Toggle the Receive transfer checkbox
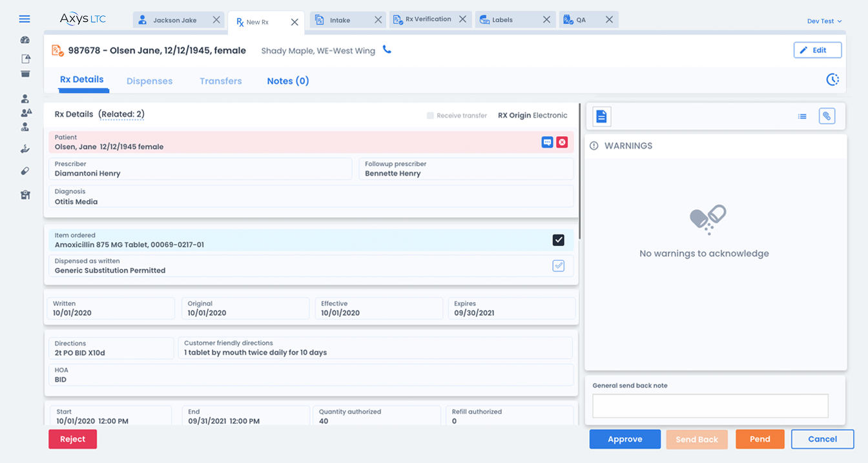868x463 pixels. [430, 116]
